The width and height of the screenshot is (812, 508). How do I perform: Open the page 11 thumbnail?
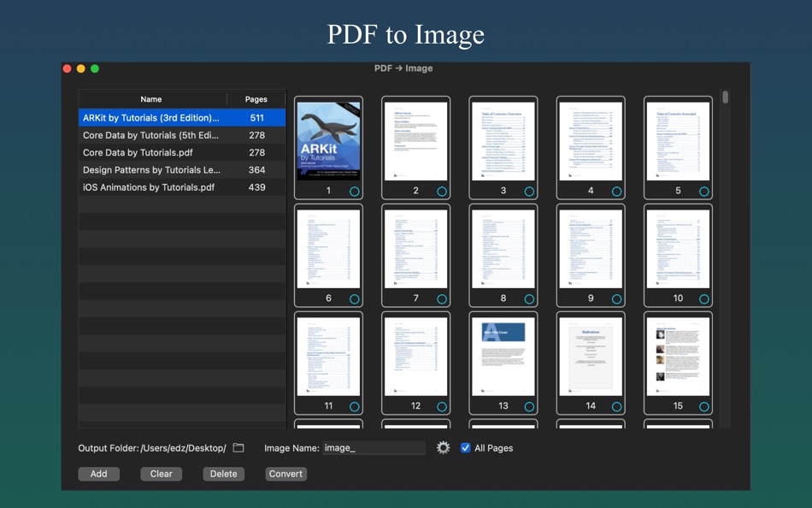pos(328,357)
